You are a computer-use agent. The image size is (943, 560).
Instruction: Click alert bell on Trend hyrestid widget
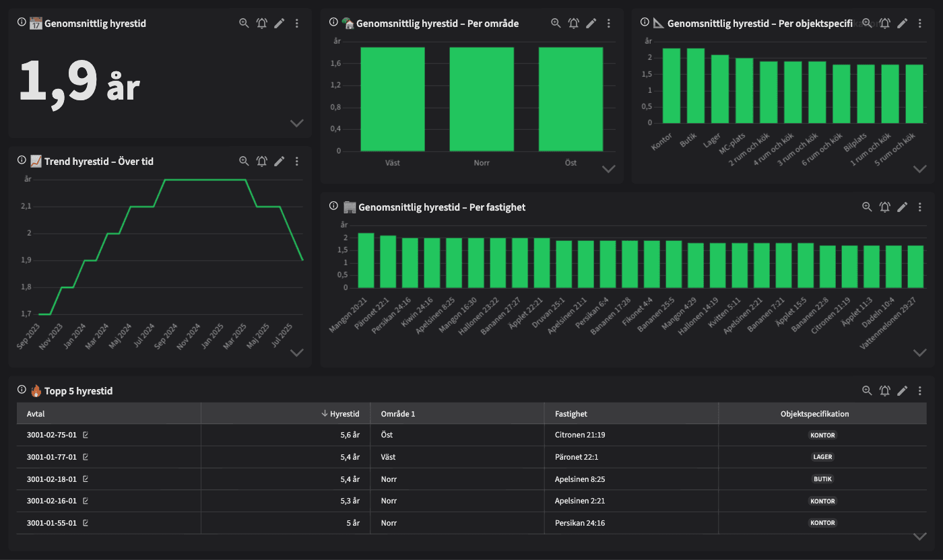(262, 162)
